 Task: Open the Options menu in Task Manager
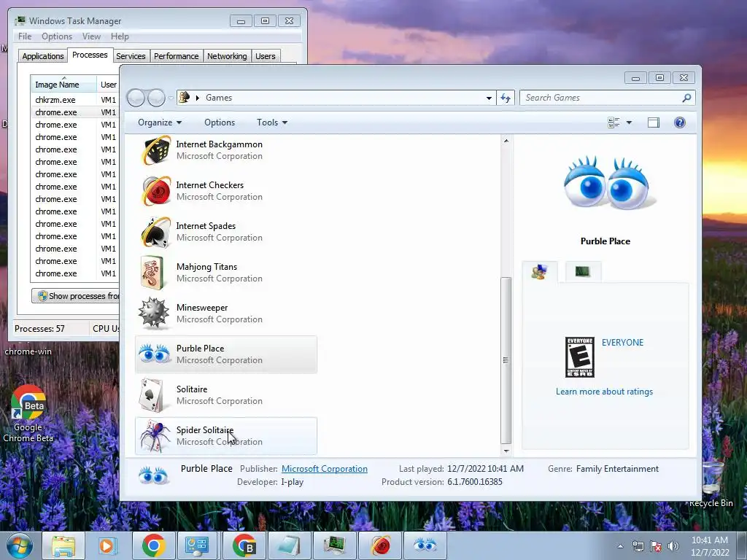[57, 36]
